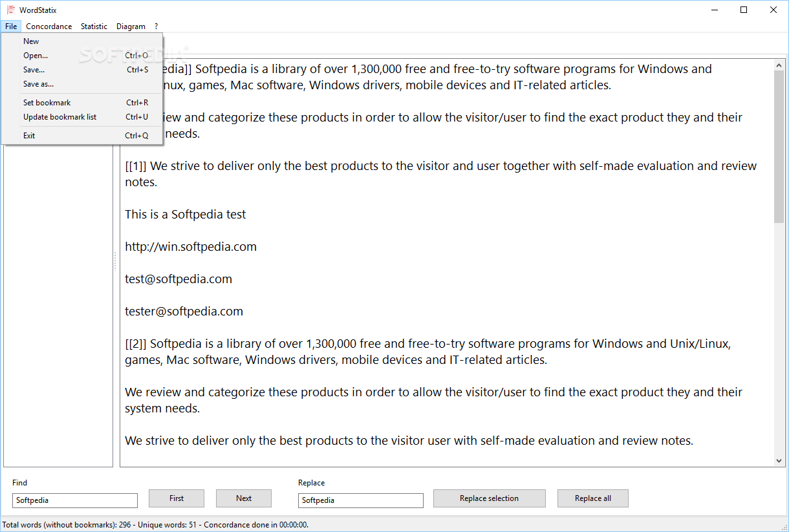Click the '[[2]]' bookmark marker in text
The image size is (789, 532).
136,344
